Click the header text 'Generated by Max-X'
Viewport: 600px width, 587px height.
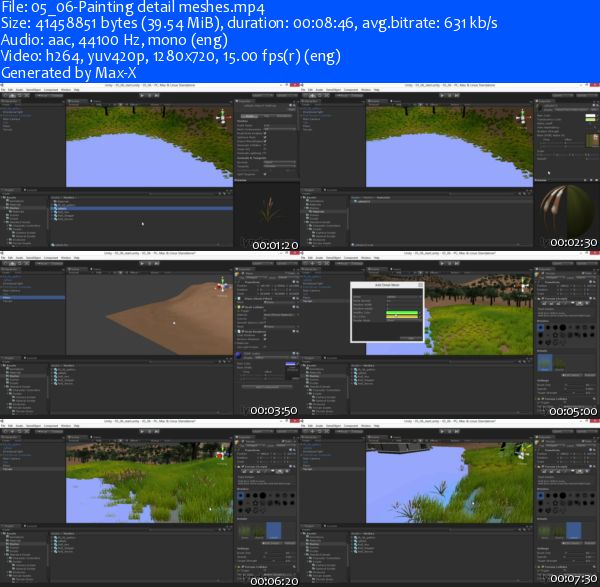69,73
